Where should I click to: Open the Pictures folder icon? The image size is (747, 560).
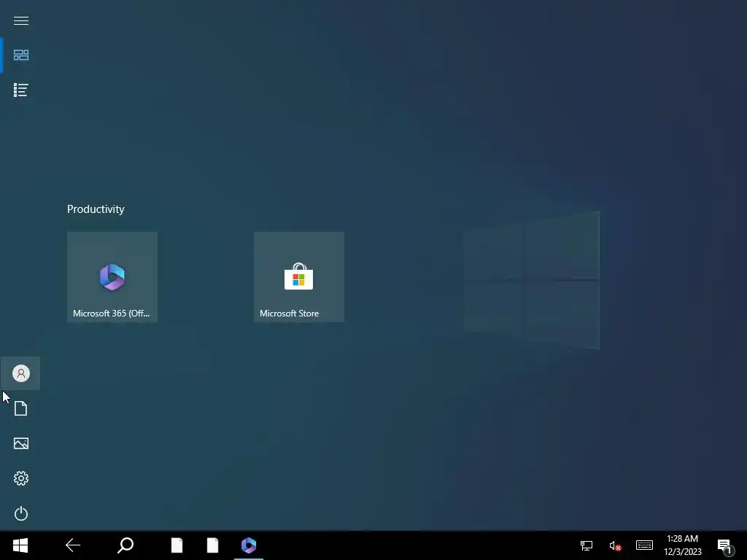coord(21,443)
